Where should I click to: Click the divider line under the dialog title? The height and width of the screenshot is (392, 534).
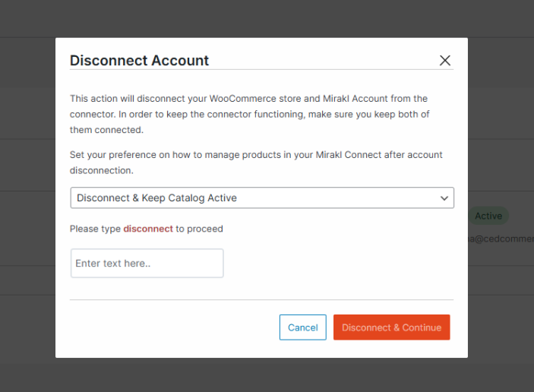(261, 70)
